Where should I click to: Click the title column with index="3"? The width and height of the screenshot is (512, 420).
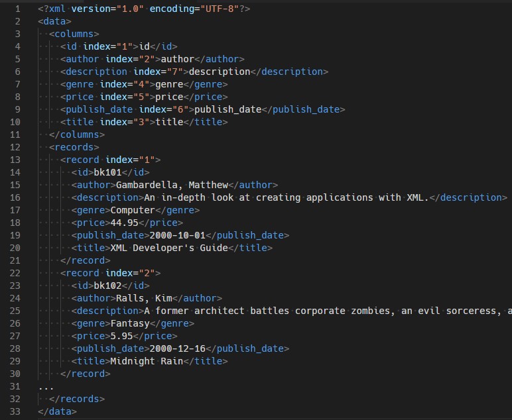click(144, 122)
